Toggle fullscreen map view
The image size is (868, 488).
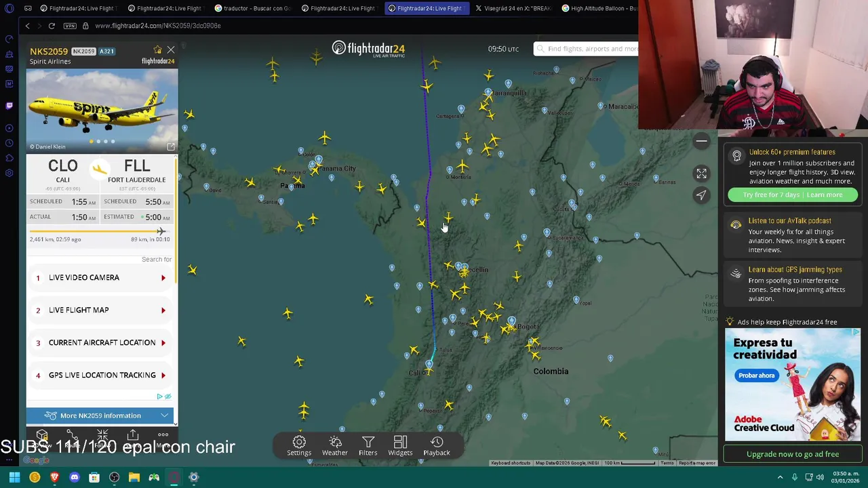pyautogui.click(x=701, y=174)
